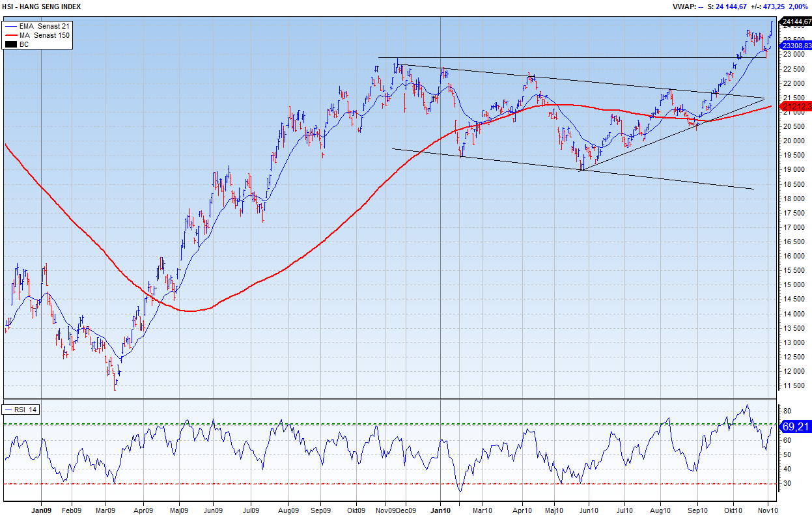Image resolution: width=812 pixels, height=515 pixels.
Task: Click the red 21212,3 MA value tag
Action: (796, 105)
